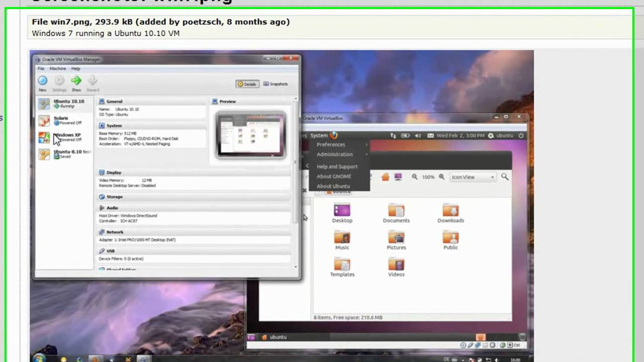Click the VM preview thumbnail

(x=251, y=135)
